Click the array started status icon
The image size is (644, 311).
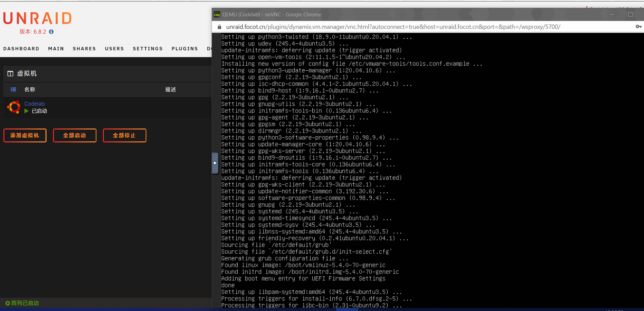point(8,303)
